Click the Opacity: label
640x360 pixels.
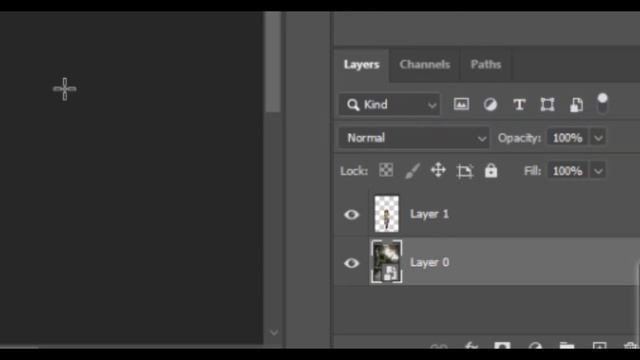[x=519, y=138]
